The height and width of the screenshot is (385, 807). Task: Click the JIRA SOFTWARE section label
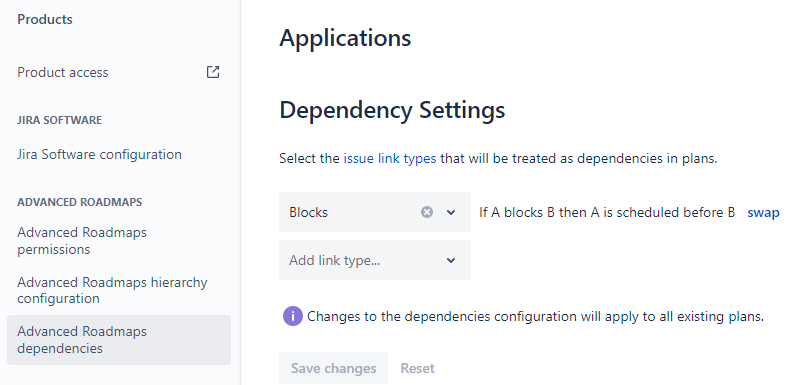[x=60, y=120]
